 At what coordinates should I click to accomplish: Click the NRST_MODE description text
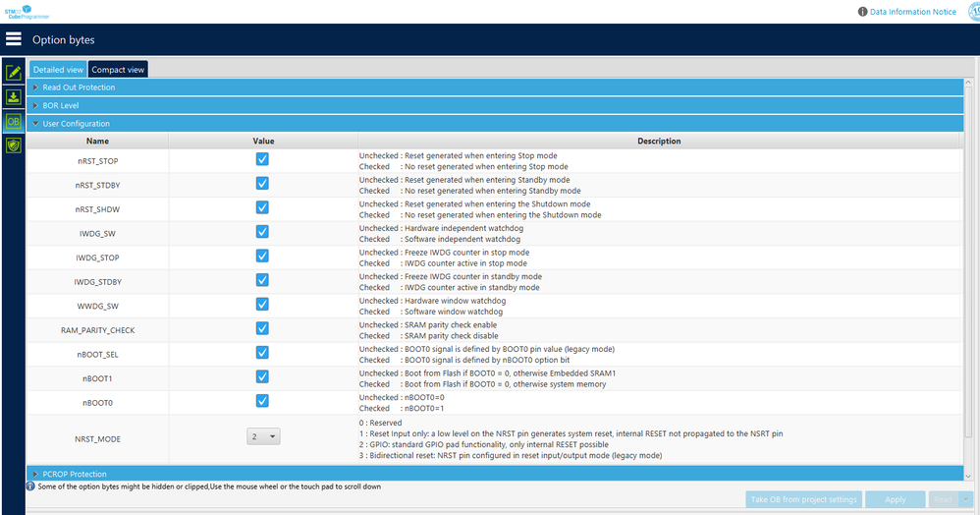(x=571, y=438)
